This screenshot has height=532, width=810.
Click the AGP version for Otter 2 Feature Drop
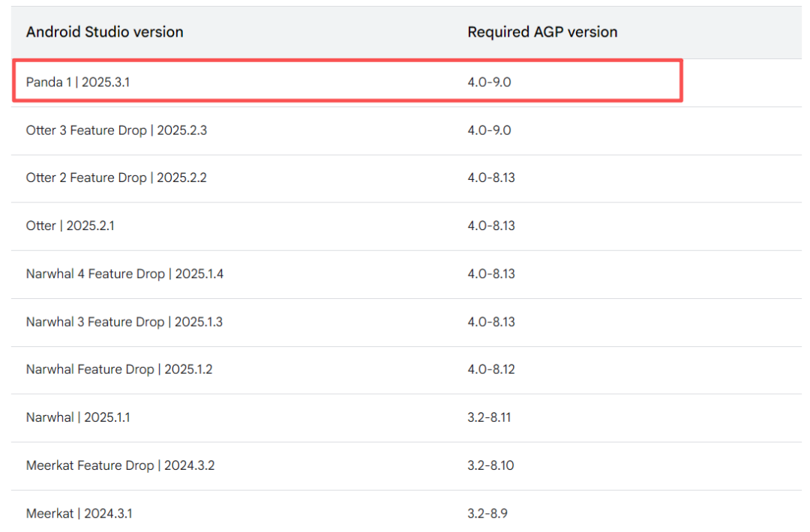pos(491,178)
